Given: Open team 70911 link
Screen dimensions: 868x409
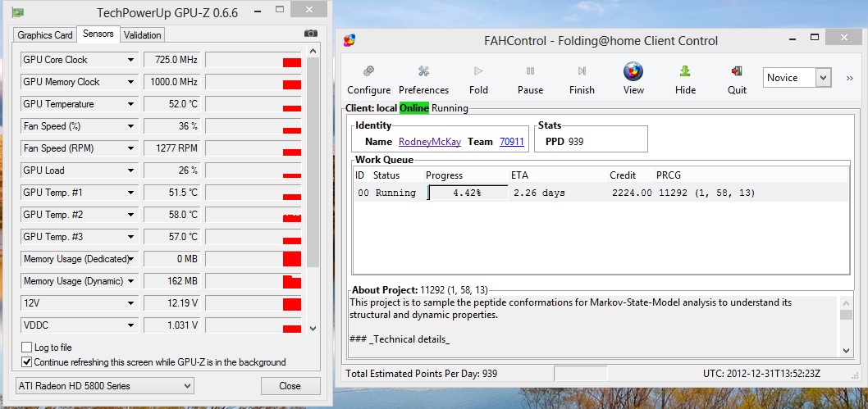Looking at the screenshot, I should coord(511,142).
